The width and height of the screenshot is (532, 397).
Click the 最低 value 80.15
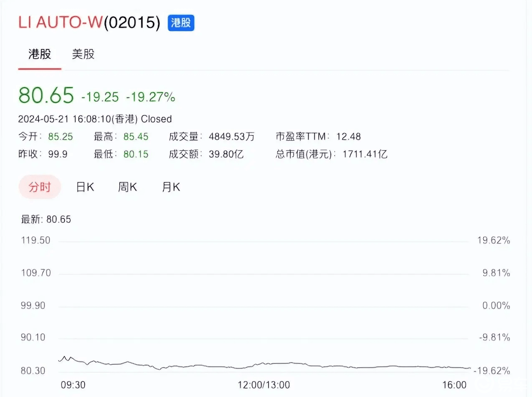[x=136, y=154]
